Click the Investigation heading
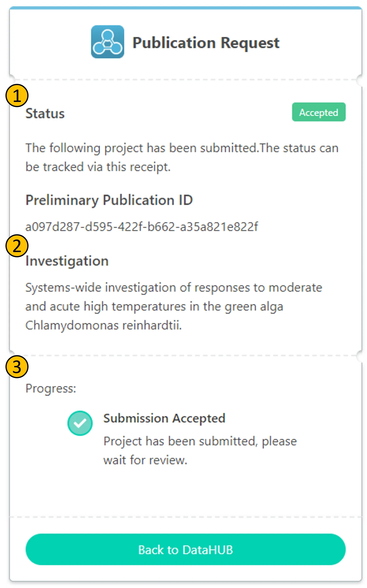Screen dimensions: 367x588 click(67, 261)
